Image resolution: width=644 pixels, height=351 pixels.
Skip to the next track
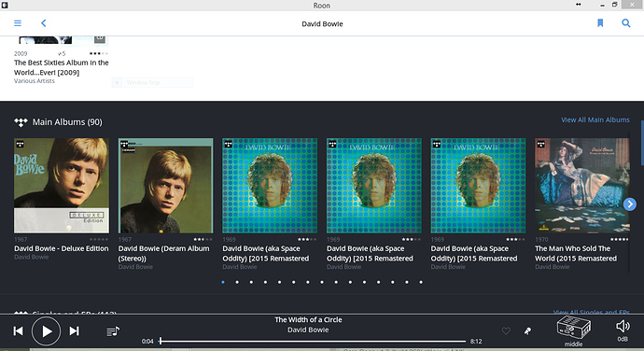coord(74,330)
